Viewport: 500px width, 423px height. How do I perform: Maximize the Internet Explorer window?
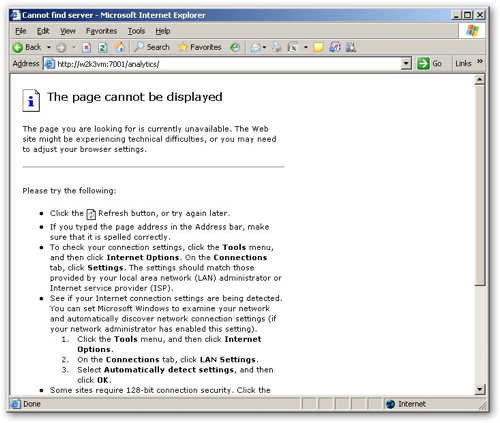[468, 15]
